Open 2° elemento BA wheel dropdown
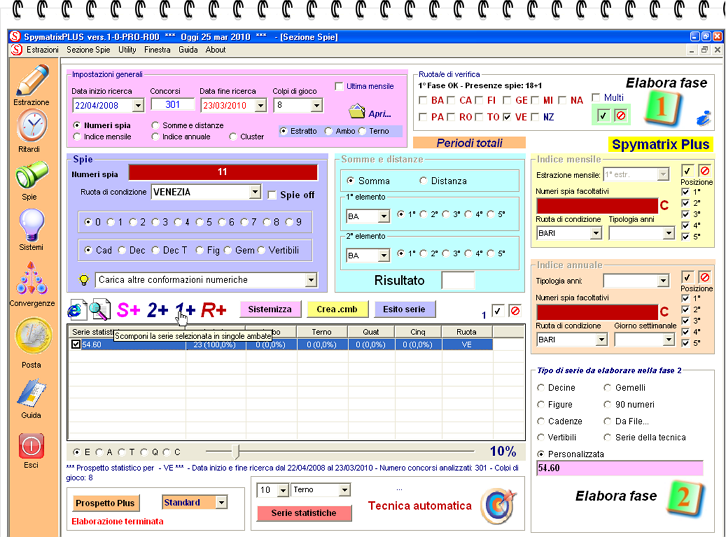The image size is (726, 537). 383,256
